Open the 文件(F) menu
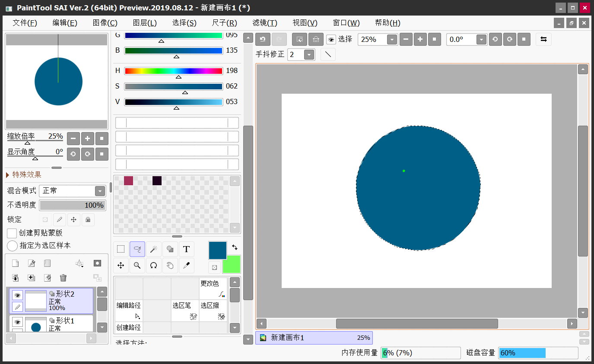This screenshot has height=364, width=594. [x=25, y=23]
